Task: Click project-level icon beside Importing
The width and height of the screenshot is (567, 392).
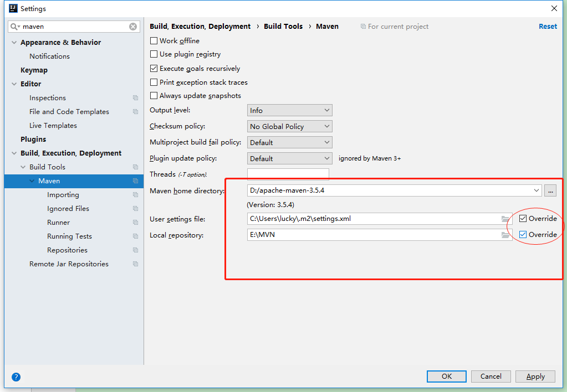Action: [x=136, y=195]
